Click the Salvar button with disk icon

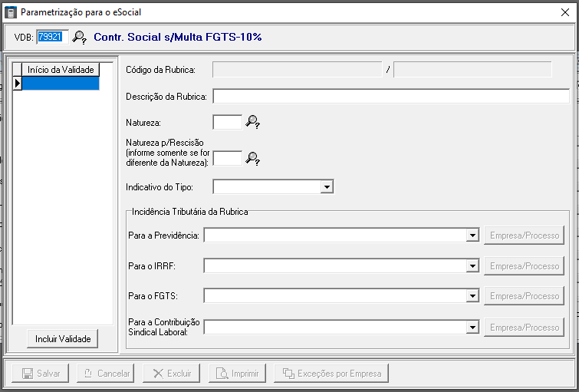(x=41, y=374)
